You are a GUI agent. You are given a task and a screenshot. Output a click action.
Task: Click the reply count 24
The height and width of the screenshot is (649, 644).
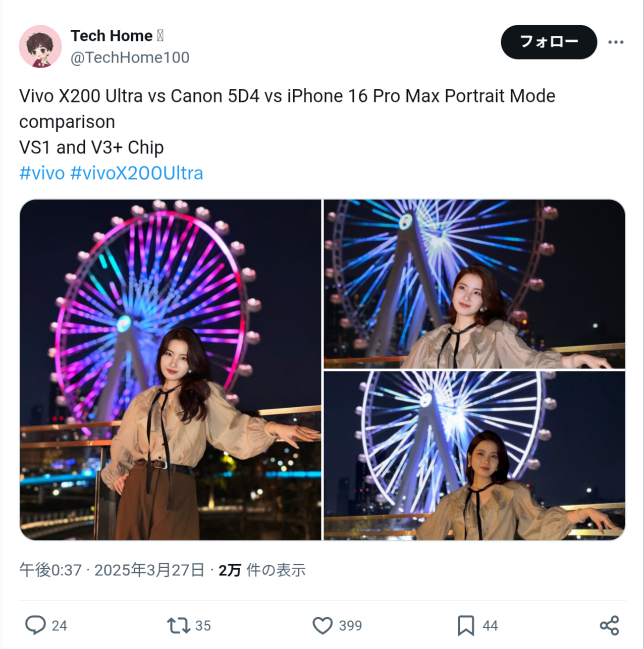click(59, 626)
